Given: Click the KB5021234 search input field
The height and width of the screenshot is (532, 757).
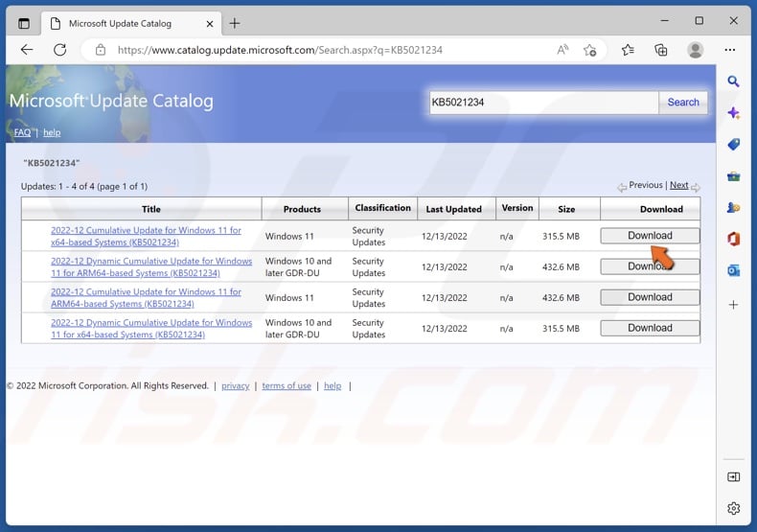Looking at the screenshot, I should point(542,103).
